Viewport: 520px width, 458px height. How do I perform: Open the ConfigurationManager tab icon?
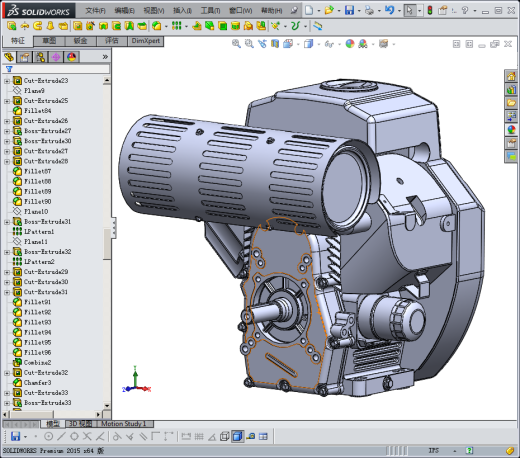pos(40,57)
